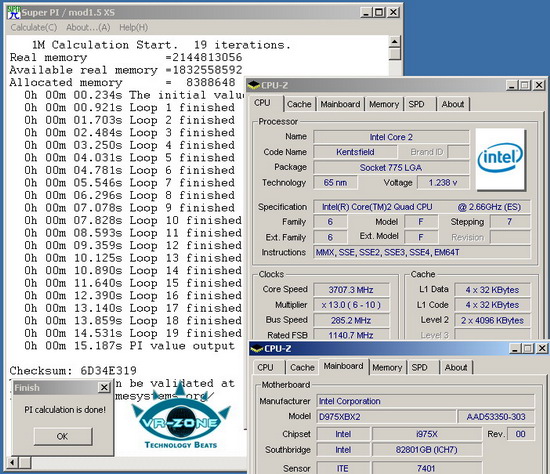
Task: Open About tab in upper CPU-Z window
Action: [x=452, y=104]
